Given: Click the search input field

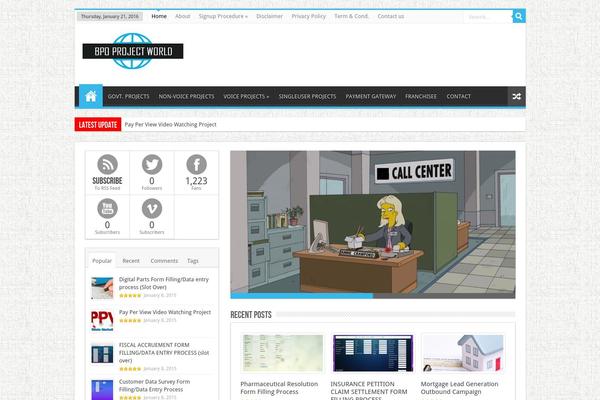Looking at the screenshot, I should (x=488, y=16).
